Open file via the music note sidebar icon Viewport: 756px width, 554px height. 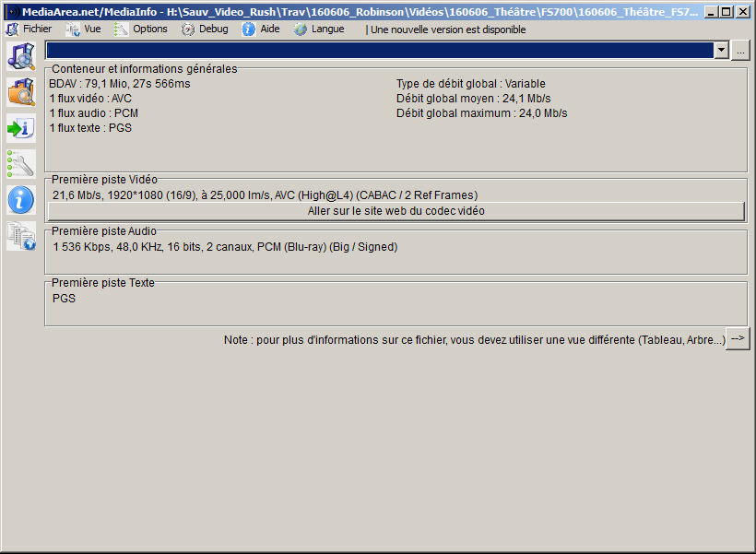pos(21,56)
